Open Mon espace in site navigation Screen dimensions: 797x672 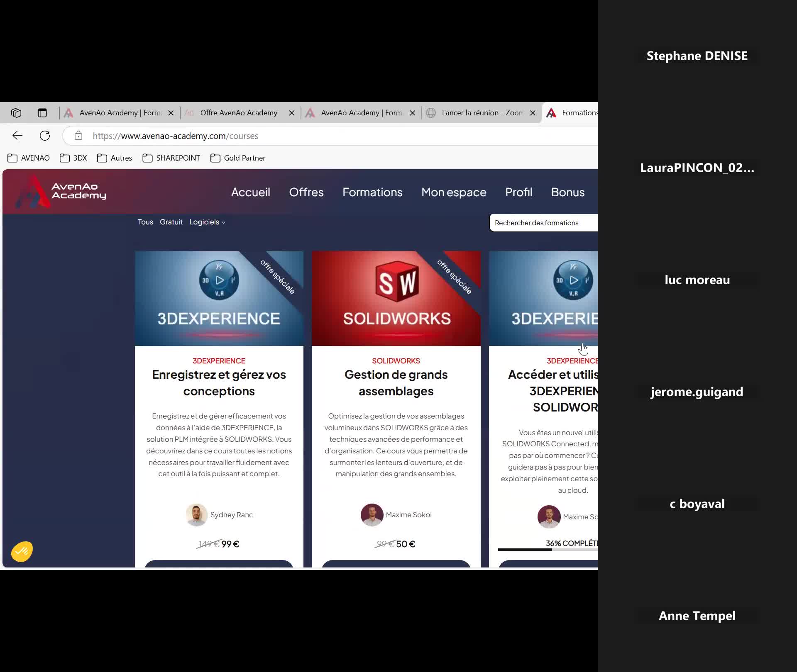[454, 192]
